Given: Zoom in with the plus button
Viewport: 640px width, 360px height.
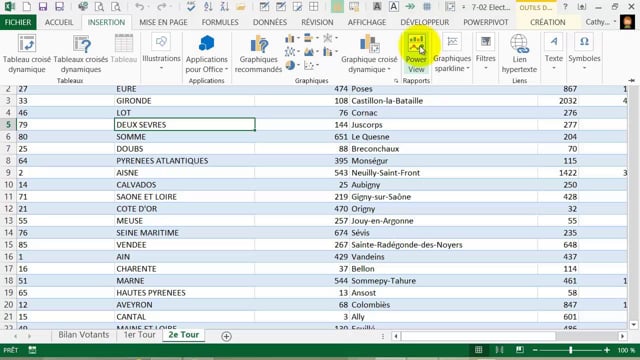Looking at the screenshot, I should (607, 350).
